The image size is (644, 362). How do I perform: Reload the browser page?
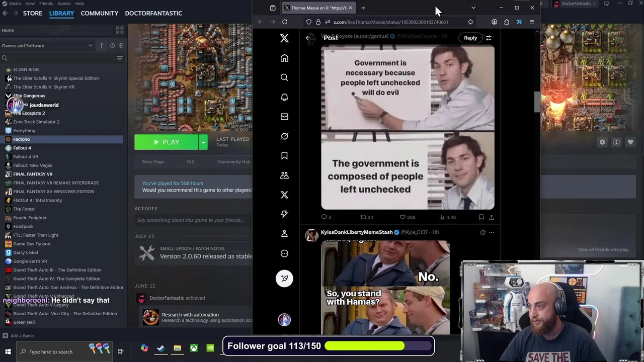point(285,22)
